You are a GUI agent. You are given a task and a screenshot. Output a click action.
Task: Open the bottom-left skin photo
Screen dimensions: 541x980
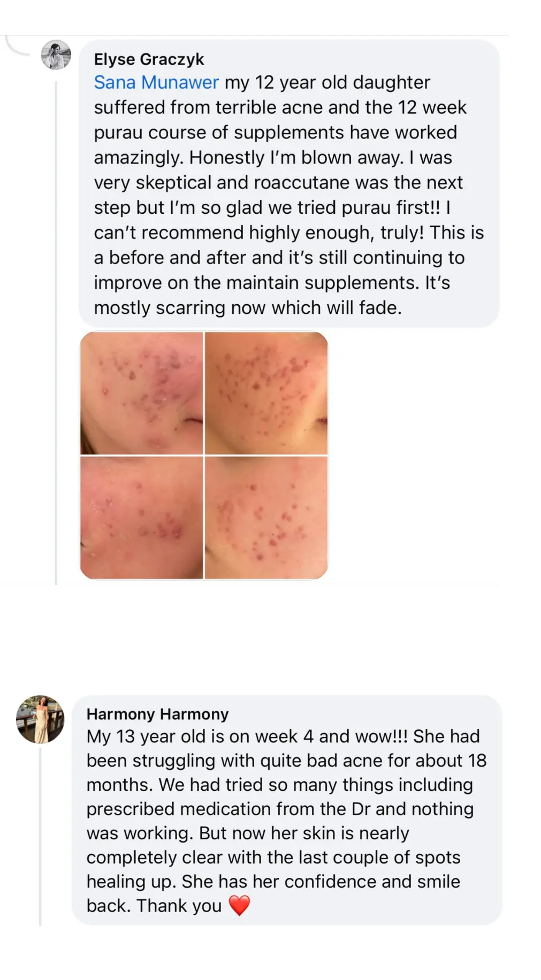(x=142, y=518)
